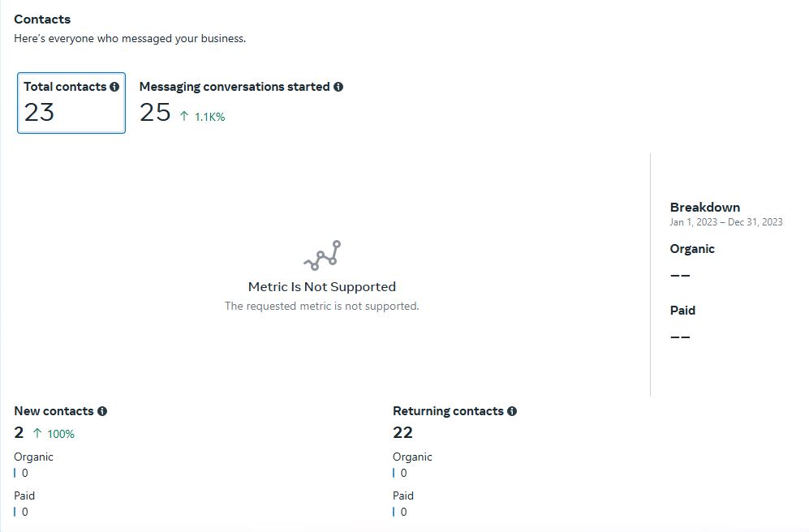Click Paid value under Returning contacts

(x=403, y=512)
